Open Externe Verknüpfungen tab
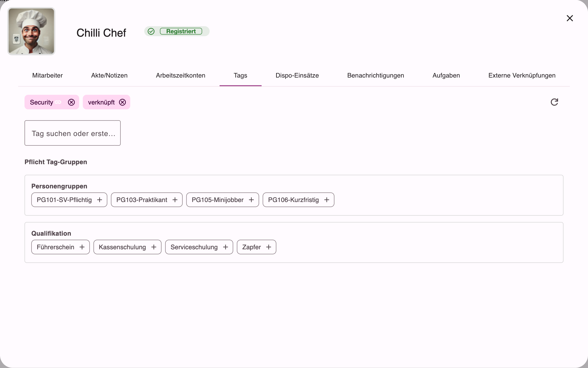Image resolution: width=588 pixels, height=368 pixels. click(522, 75)
